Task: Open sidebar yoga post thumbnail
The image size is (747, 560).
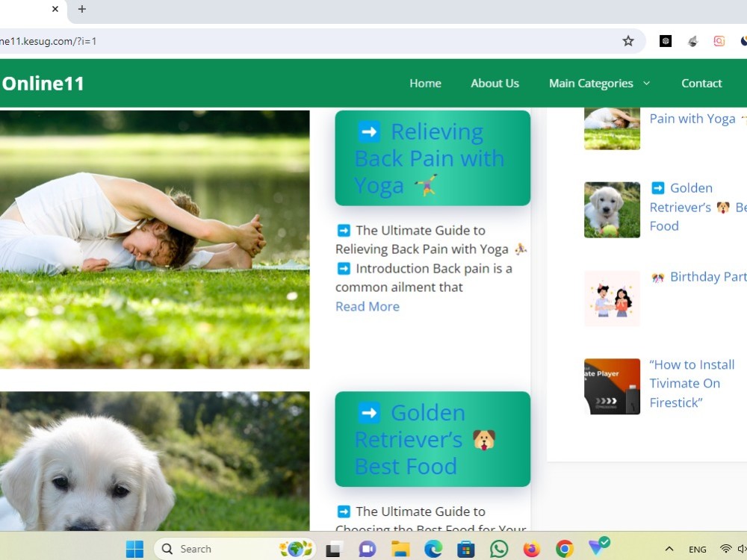Action: pyautogui.click(x=612, y=128)
